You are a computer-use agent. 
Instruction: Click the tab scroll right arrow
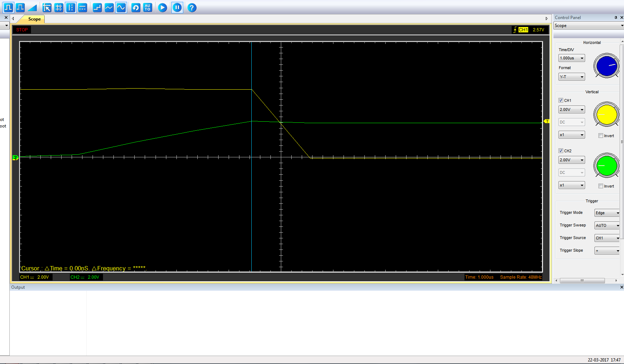(547, 19)
